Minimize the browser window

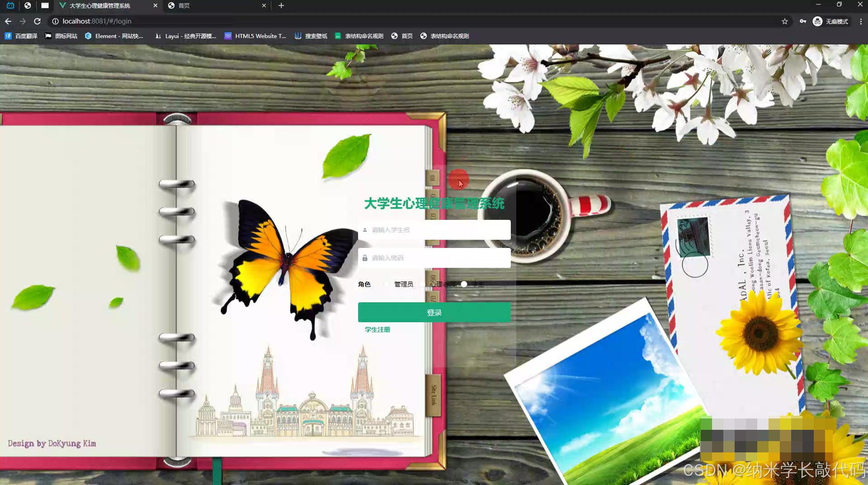pos(818,5)
